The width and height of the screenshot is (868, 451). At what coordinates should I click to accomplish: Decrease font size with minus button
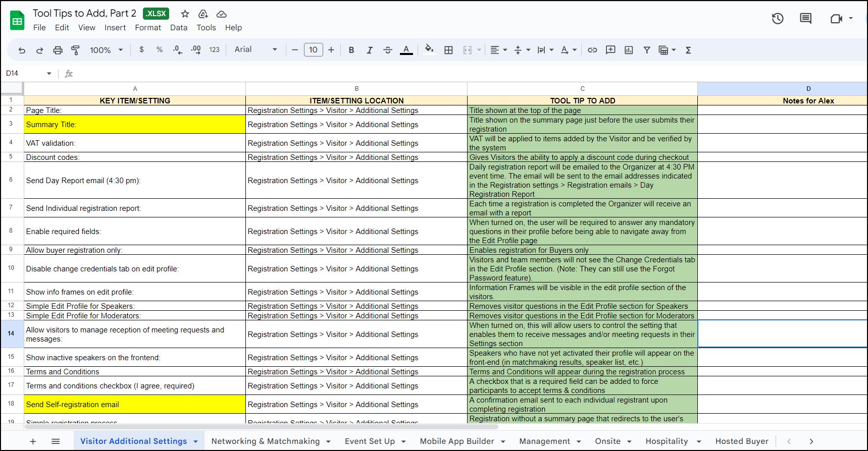coord(295,49)
